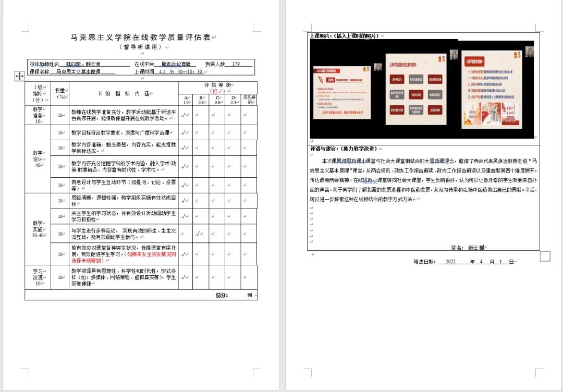Click the signature name 顾云湘

(476, 248)
